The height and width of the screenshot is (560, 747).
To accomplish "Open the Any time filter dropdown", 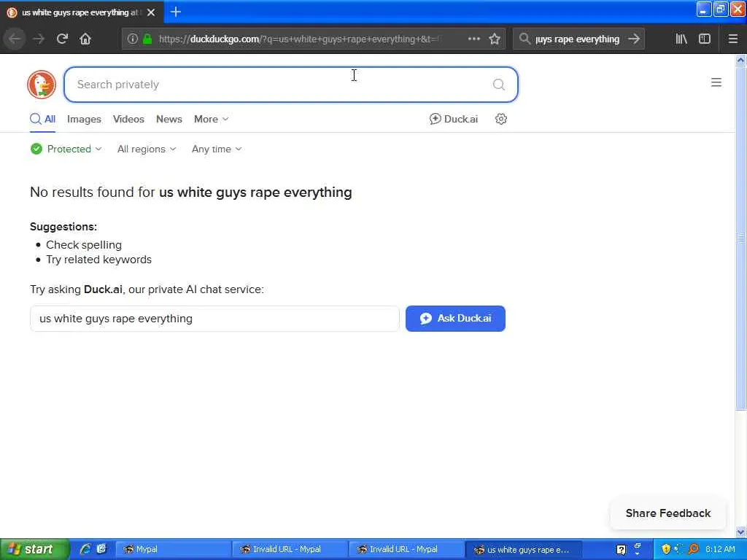I will coord(216,149).
